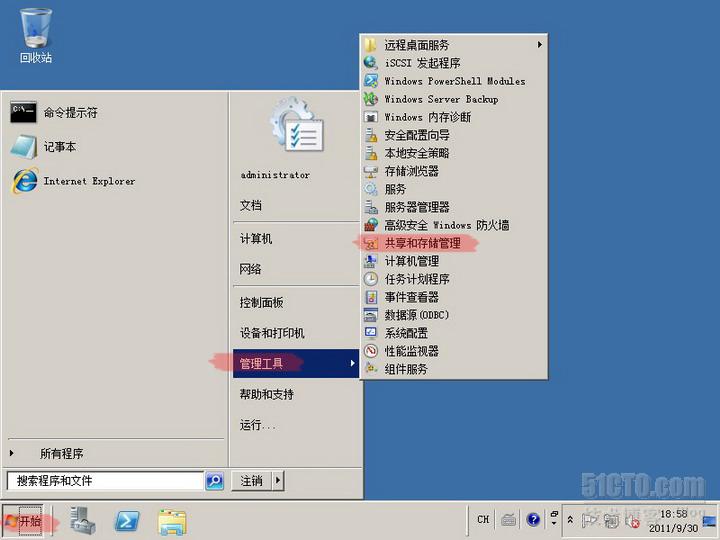Viewport: 720px width, 540px height.
Task: Open 计算机管理 console
Action: (x=454, y=261)
